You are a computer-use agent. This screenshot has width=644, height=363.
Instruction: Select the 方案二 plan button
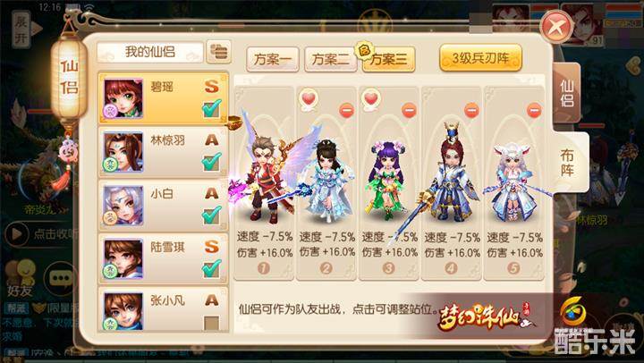(330, 60)
